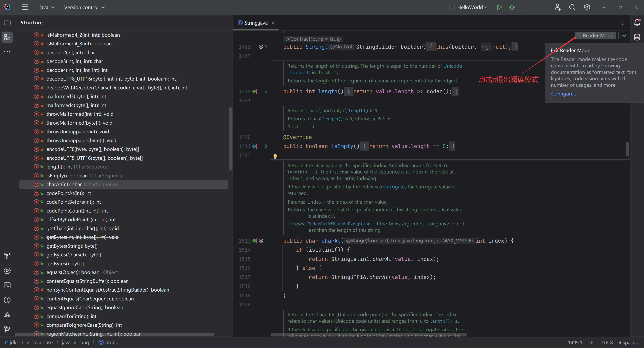Open editor tab options three-dot menu
The image size is (644, 348).
(x=622, y=23)
